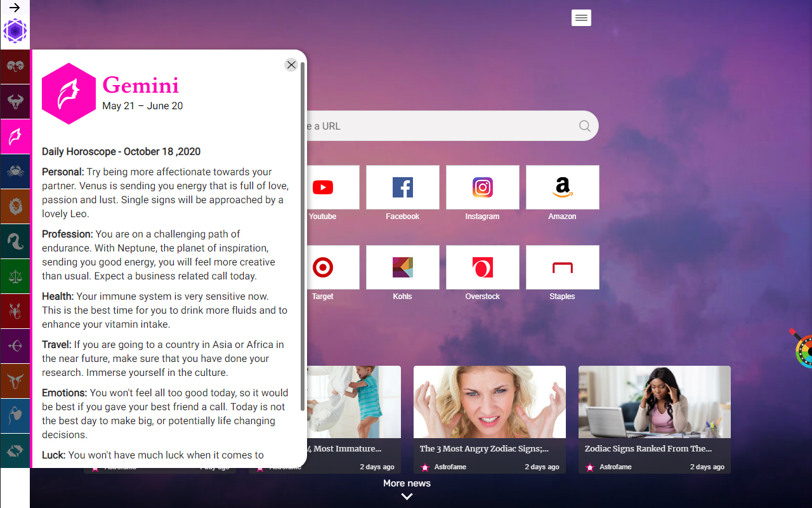Viewport: 812px width, 508px height.
Task: Expand More news with the chevron
Action: 406,496
